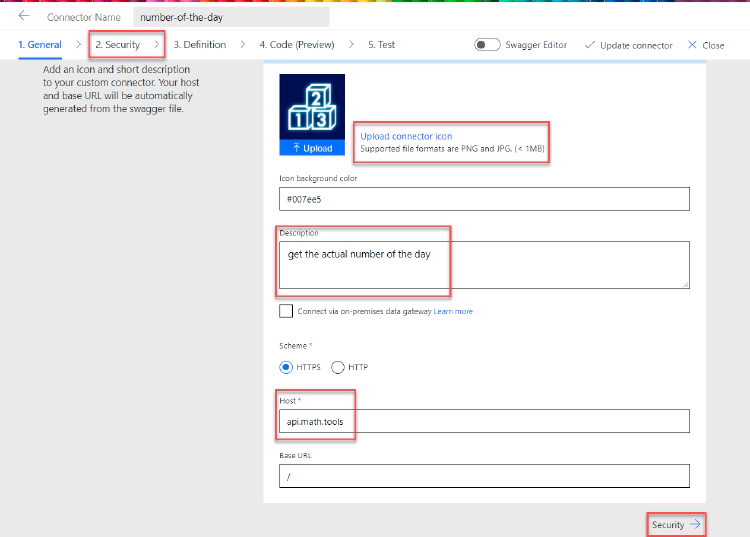
Task: Click the Close X icon
Action: pos(692,45)
